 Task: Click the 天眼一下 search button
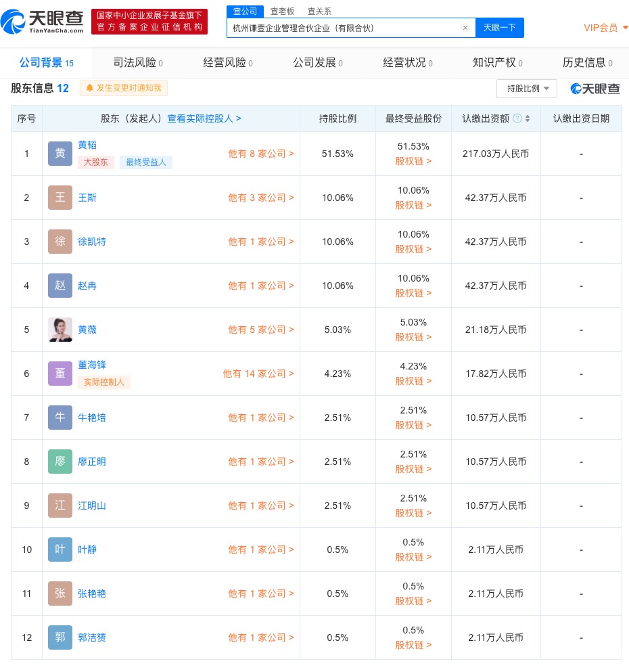pos(500,28)
